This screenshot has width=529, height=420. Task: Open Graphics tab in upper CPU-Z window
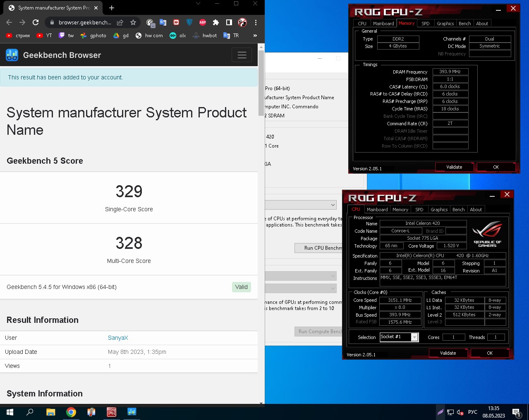(x=445, y=24)
